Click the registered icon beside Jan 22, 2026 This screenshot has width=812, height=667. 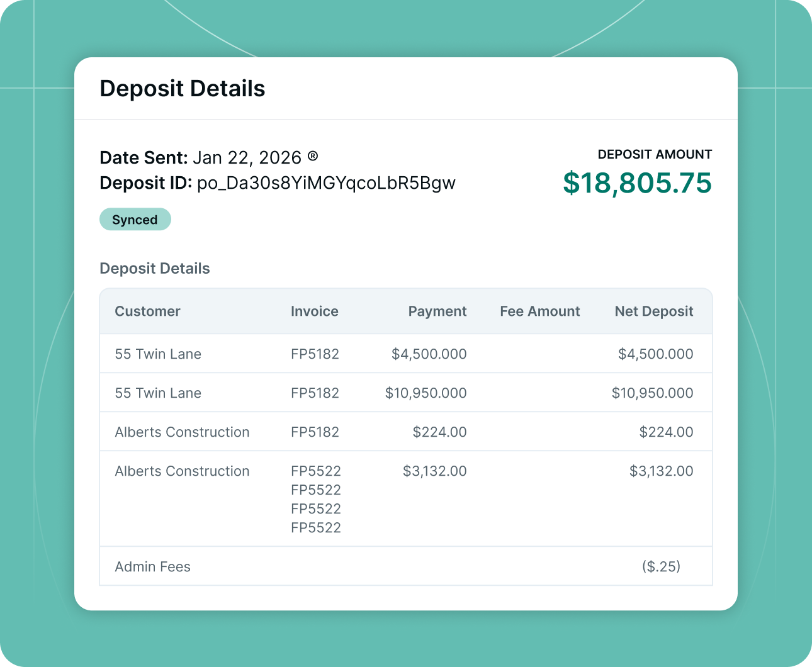coord(313,156)
